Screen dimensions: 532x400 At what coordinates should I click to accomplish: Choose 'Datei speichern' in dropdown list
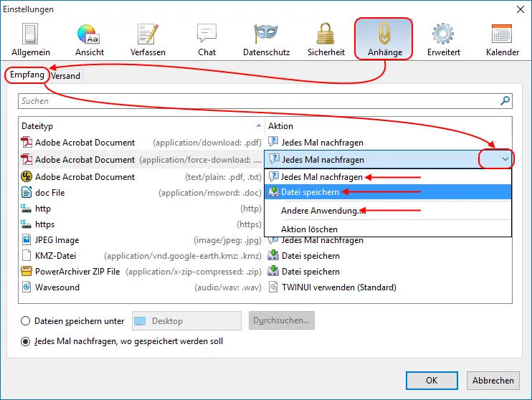click(x=388, y=191)
